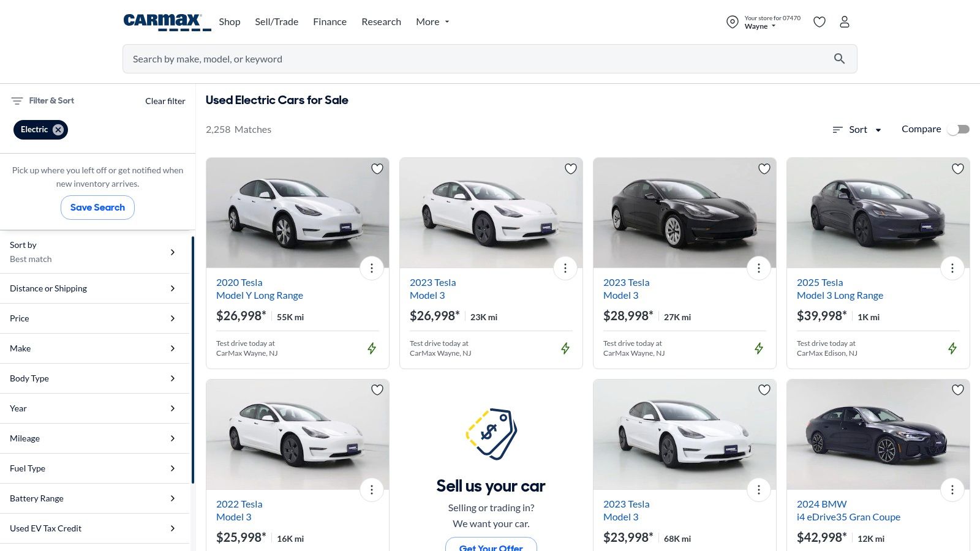Click electric bolt icon on 27K mi Model 3 card
Viewport: 980px width, 551px height.
(759, 348)
